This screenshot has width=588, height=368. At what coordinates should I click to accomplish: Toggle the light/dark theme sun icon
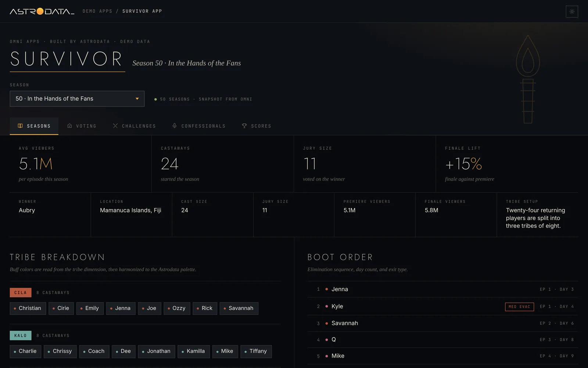coord(572,11)
